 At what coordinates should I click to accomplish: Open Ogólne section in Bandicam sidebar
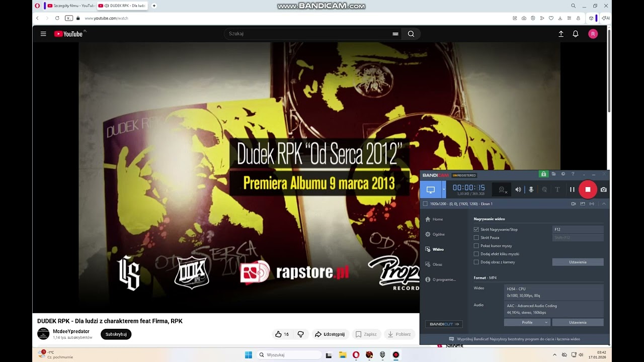coord(435,234)
